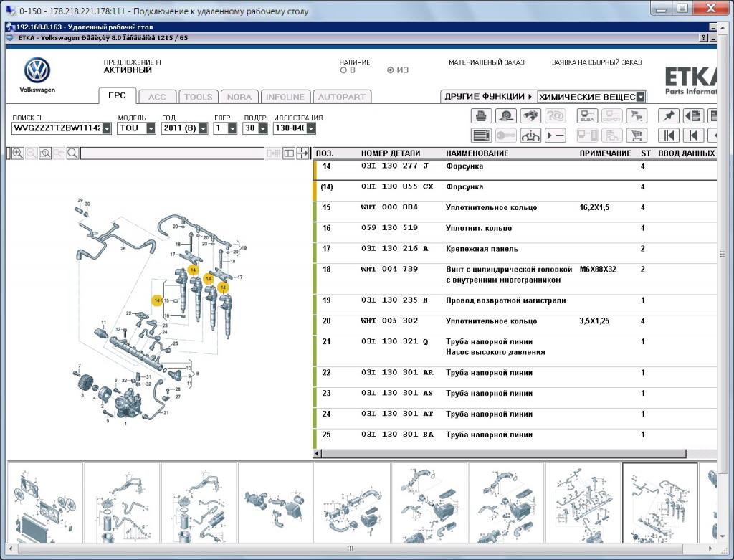Viewport: 734px width, 560px height.
Task: Select part row 03L 130 321 Q
Action: [515, 351]
